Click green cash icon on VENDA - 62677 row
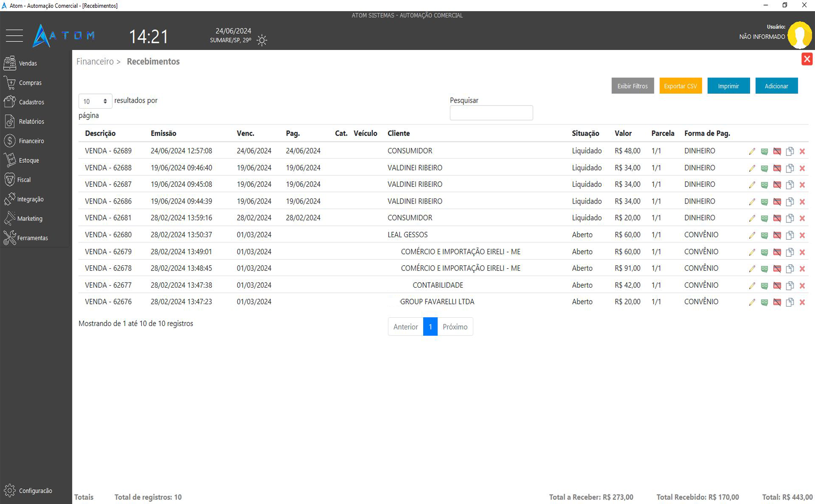The height and width of the screenshot is (504, 815). [764, 286]
